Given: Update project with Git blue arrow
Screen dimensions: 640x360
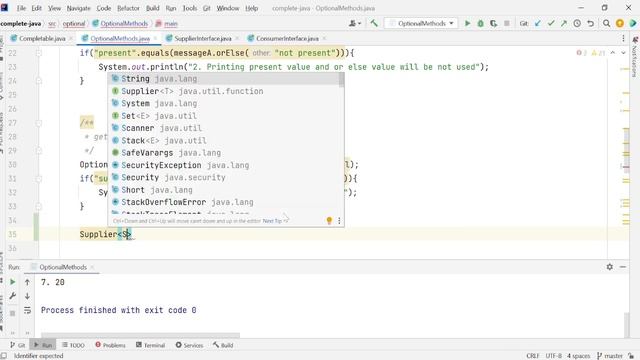Looking at the screenshot, I should tap(538, 24).
